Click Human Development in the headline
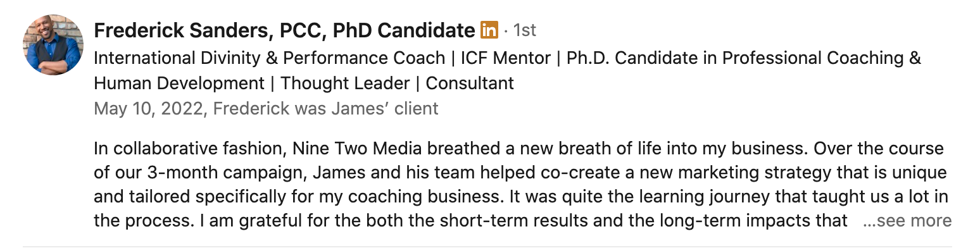 pyautogui.click(x=179, y=83)
